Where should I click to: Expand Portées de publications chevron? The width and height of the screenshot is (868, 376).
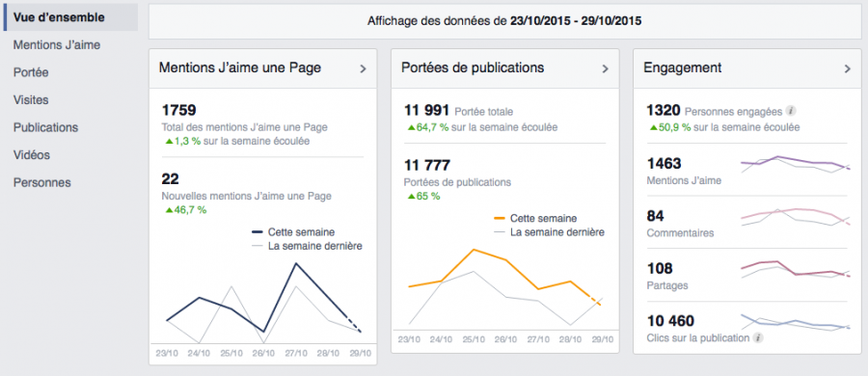coord(605,68)
